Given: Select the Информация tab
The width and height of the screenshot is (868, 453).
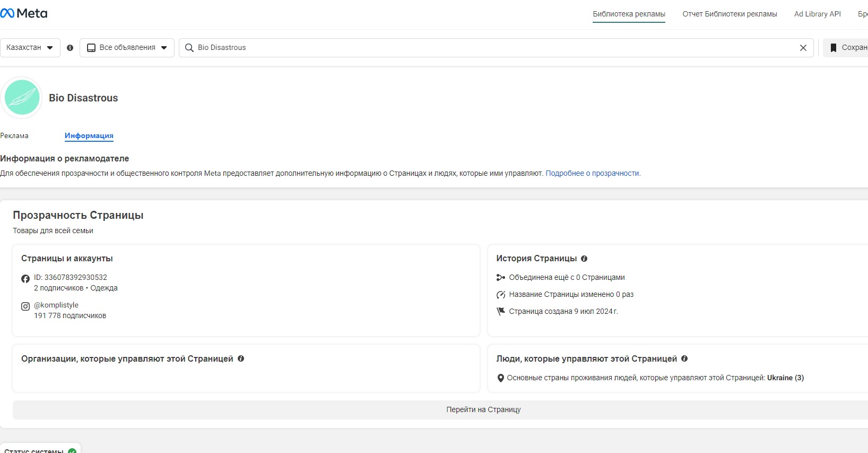Looking at the screenshot, I should coord(89,136).
